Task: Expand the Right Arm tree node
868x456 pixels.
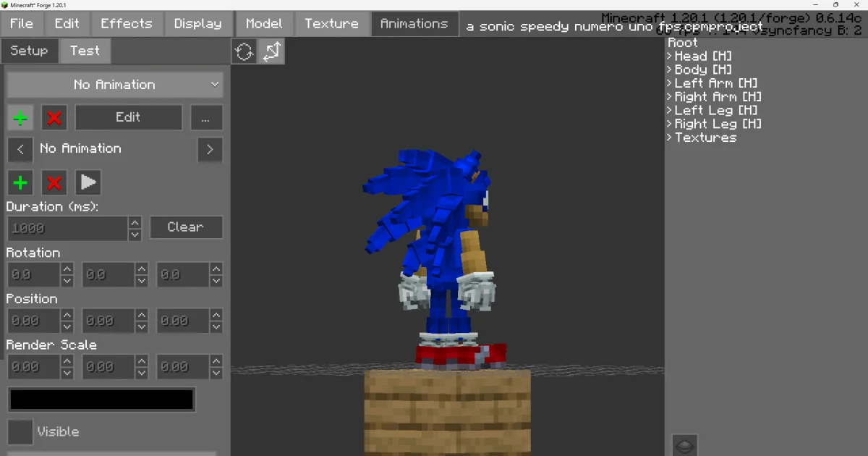Action: click(x=671, y=97)
